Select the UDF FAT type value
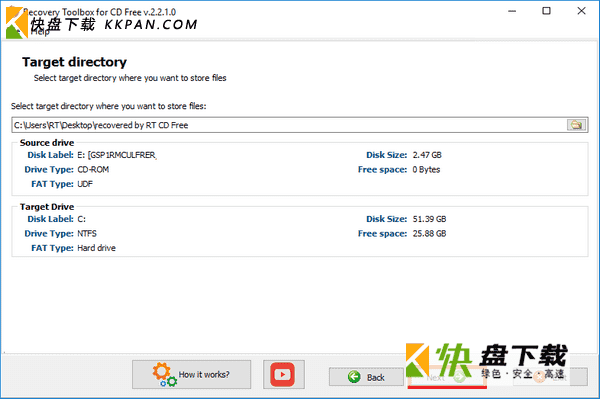600x399 pixels. tap(85, 184)
